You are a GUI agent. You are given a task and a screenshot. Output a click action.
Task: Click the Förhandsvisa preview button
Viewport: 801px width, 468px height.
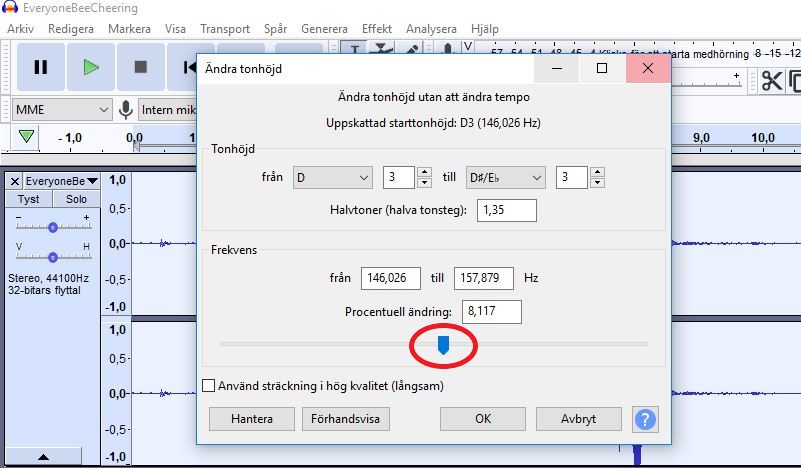(x=346, y=419)
